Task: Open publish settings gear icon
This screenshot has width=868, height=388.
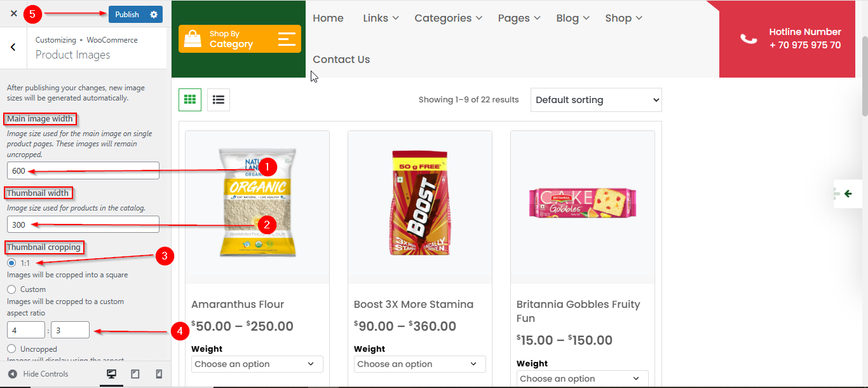Action: [x=154, y=15]
